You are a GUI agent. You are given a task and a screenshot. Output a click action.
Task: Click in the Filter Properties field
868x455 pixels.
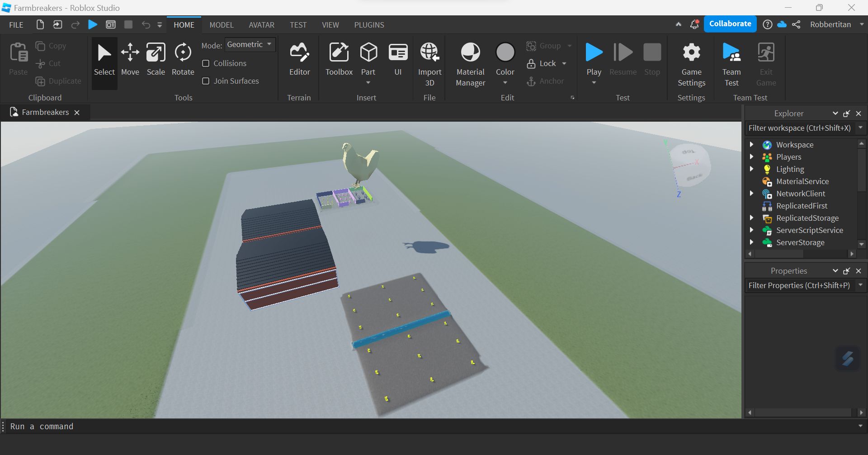(800, 285)
